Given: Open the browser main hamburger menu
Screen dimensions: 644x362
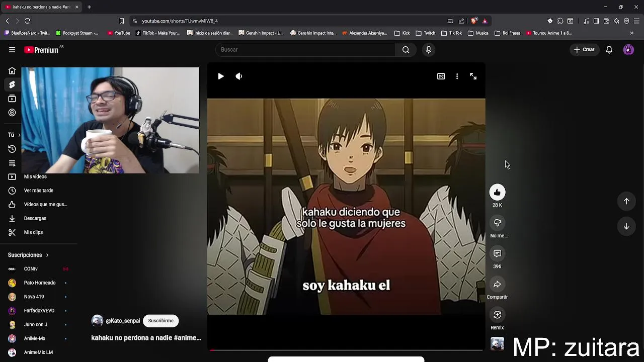Looking at the screenshot, I should [636, 21].
